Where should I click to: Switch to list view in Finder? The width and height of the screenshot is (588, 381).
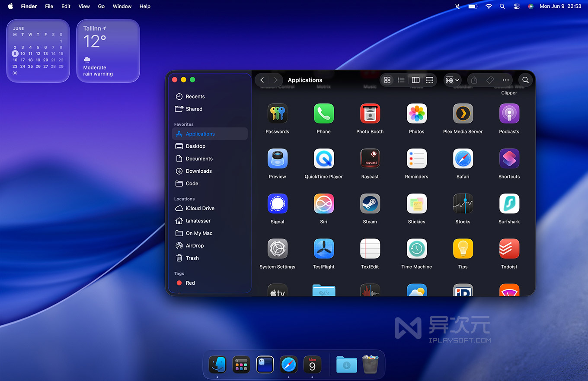tap(401, 80)
